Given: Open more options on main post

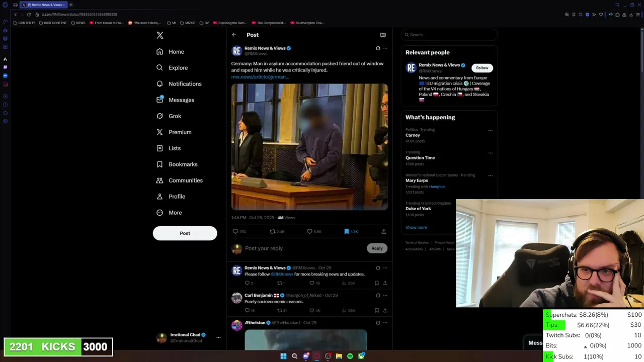Looking at the screenshot, I should click(385, 48).
